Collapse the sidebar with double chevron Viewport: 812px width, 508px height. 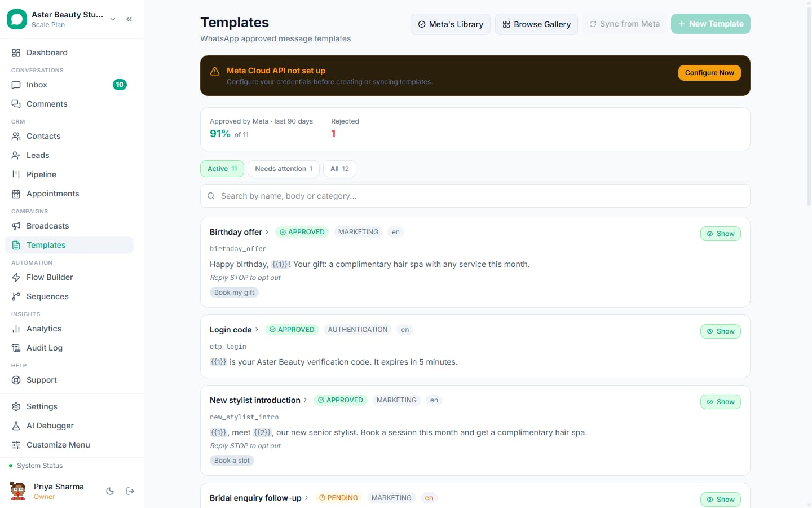(x=129, y=19)
